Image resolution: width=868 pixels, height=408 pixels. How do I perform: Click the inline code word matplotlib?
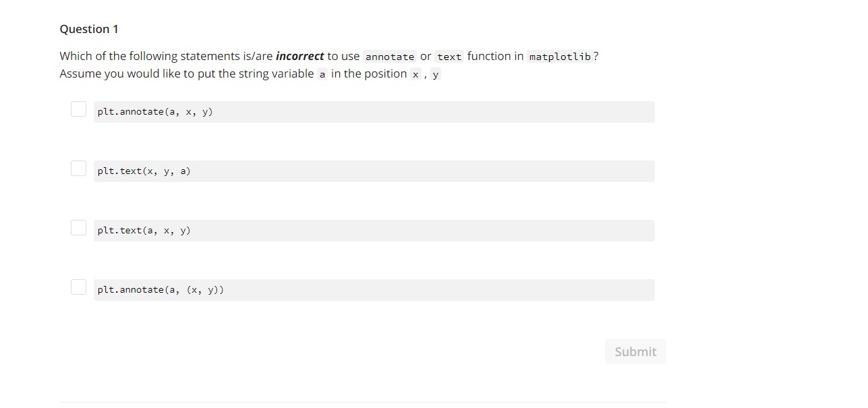tap(560, 57)
